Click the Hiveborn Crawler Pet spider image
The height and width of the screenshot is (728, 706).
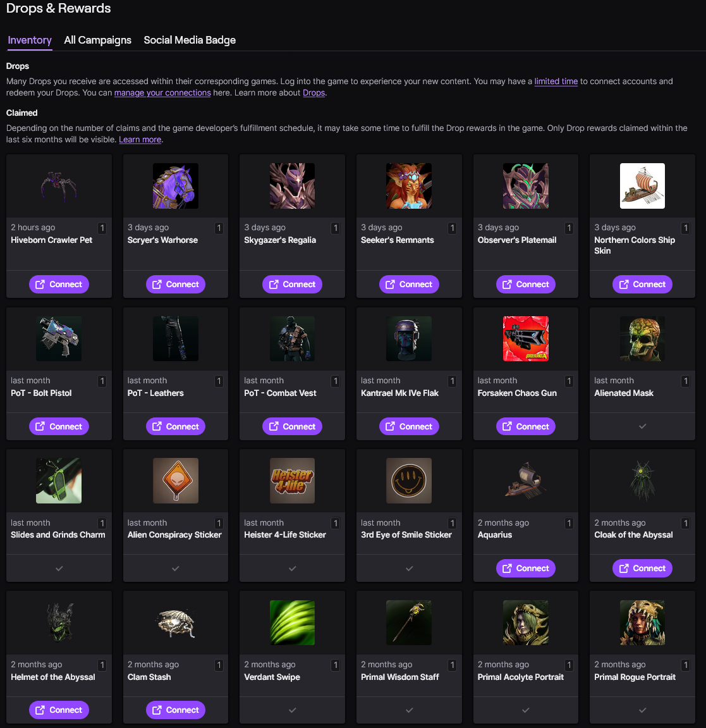(x=59, y=186)
